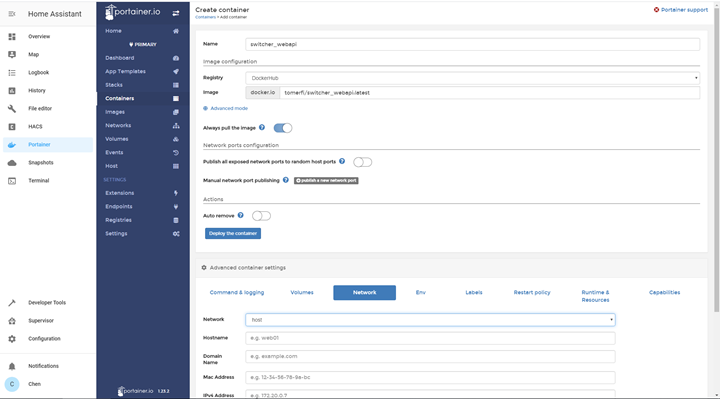Screen dimensions: 720x399
Task: Click the App Templates rocket icon
Action: pyautogui.click(x=176, y=72)
